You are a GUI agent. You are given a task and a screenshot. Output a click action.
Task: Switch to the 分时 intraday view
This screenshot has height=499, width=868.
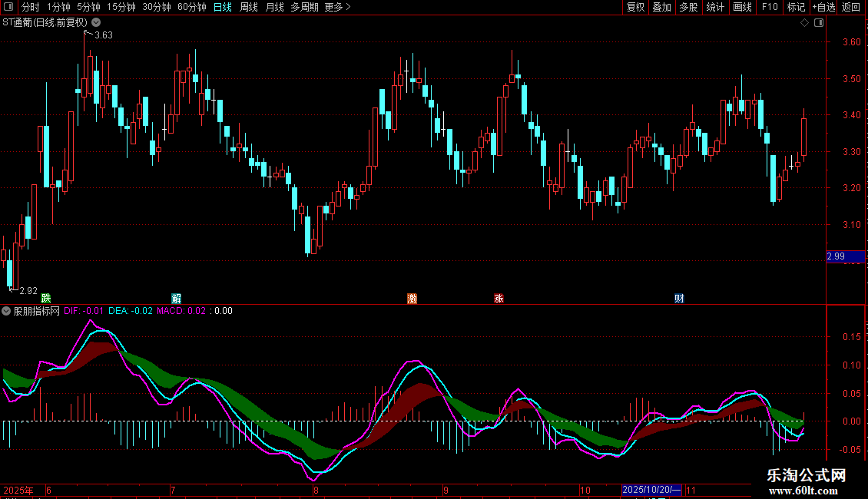31,7
